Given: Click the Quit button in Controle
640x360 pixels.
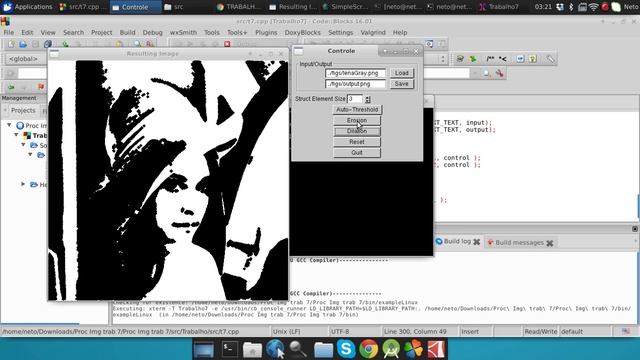Looking at the screenshot, I should [357, 153].
